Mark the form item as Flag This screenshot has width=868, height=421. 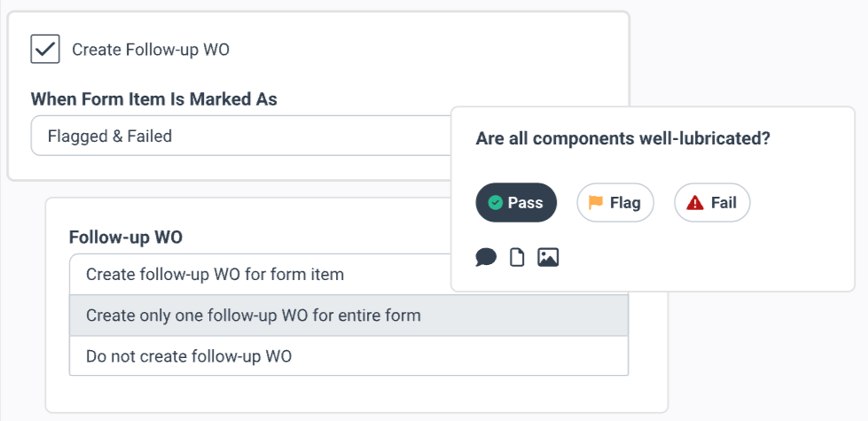click(x=615, y=203)
